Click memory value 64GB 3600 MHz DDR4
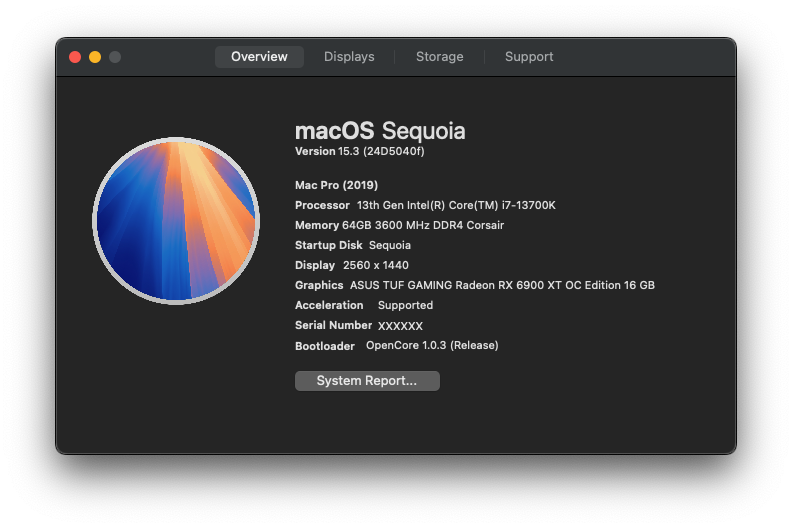Viewport: 792px width, 528px height. click(403, 225)
